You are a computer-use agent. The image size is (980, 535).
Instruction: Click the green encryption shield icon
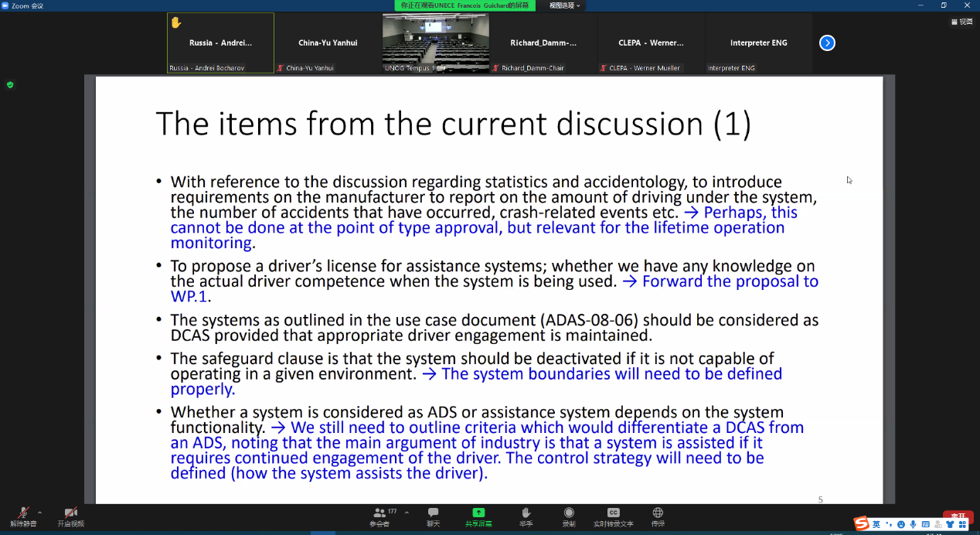pyautogui.click(x=10, y=84)
